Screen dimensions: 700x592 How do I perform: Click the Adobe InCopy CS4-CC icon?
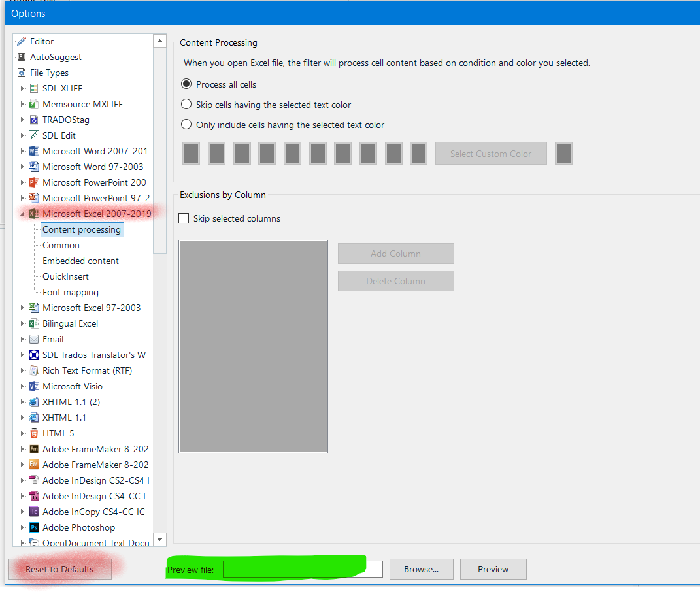pos(34,512)
